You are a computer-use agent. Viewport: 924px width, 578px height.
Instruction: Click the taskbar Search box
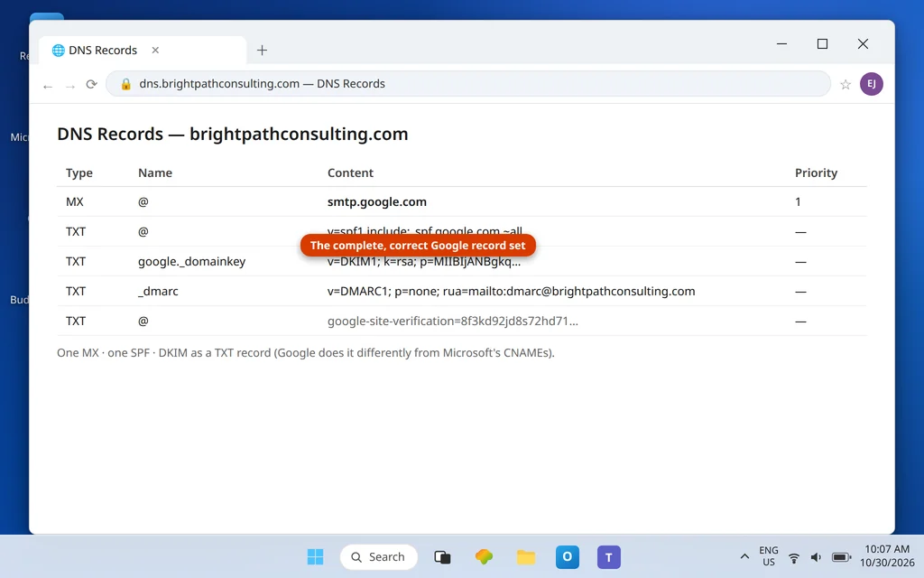(x=379, y=556)
